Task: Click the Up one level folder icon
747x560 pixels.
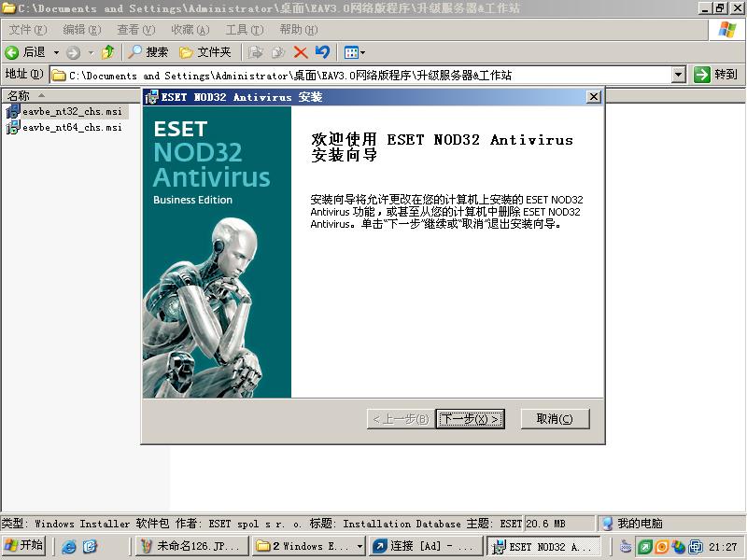Action: click(108, 52)
